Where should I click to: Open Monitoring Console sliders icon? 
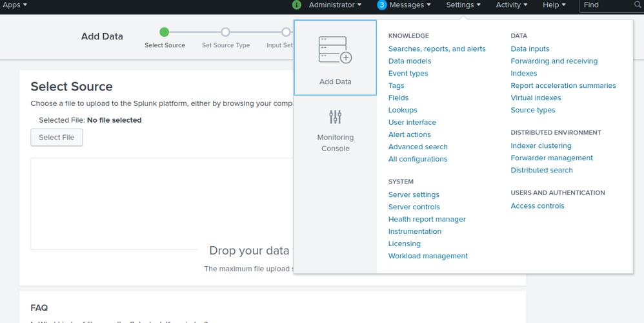(x=335, y=117)
